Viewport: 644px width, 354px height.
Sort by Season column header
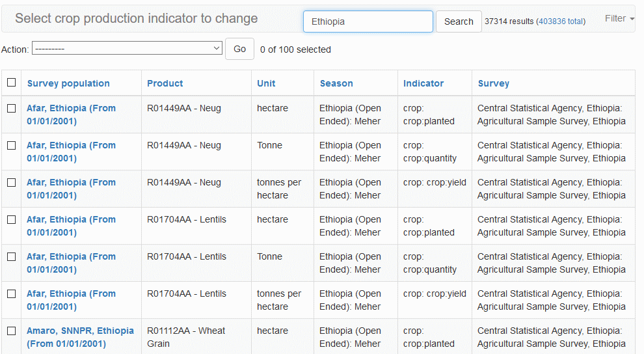click(336, 83)
